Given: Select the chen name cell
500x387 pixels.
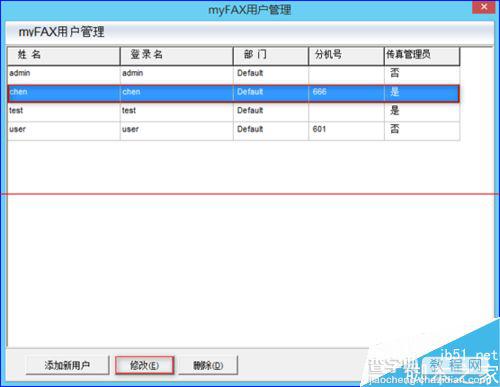Looking at the screenshot, I should click(x=64, y=93).
